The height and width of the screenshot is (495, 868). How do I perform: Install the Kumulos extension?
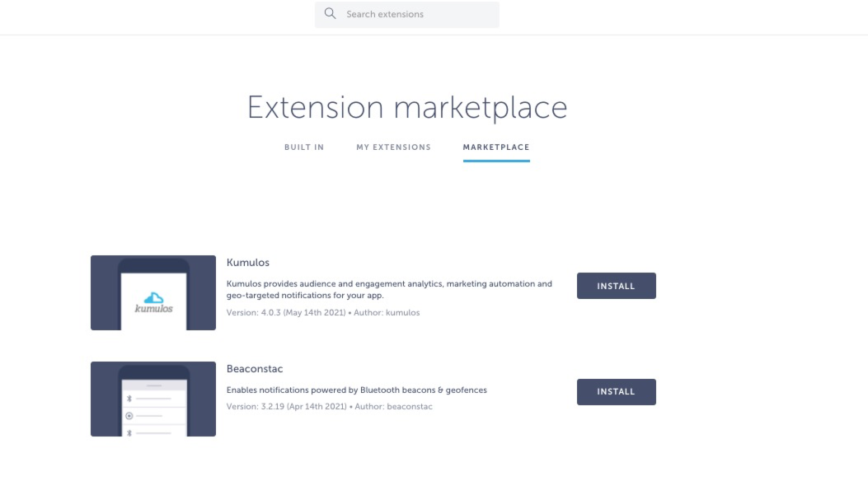[x=616, y=286]
